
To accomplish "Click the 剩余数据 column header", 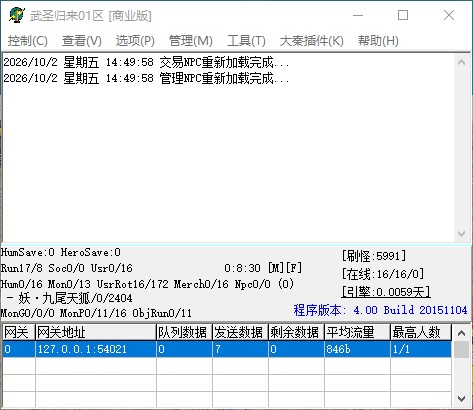I will (296, 332).
